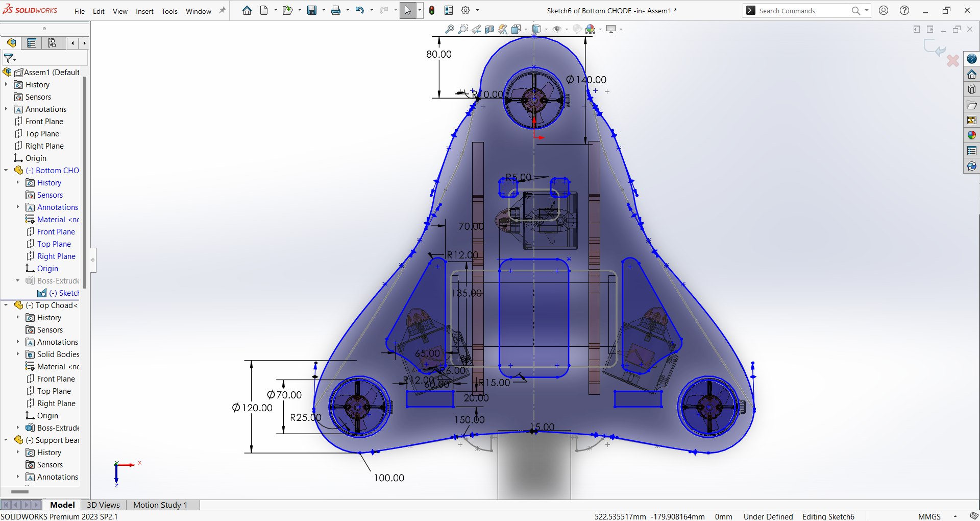980x521 pixels.
Task: Expand the Annotations node under Assem1
Action: click(6, 109)
